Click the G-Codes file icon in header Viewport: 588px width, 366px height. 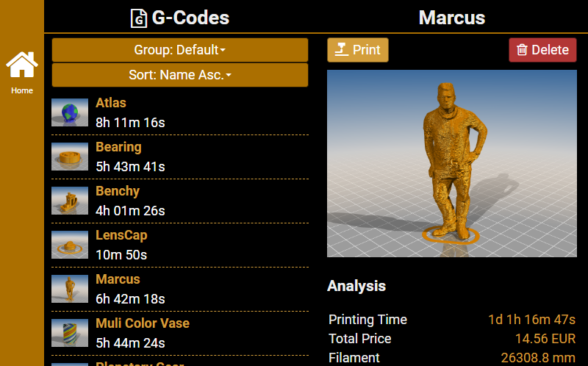click(138, 18)
